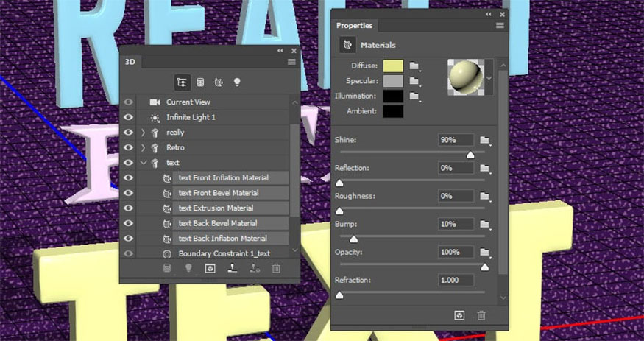Click Start 3D Print icon in 3D panel

pyautogui.click(x=233, y=269)
